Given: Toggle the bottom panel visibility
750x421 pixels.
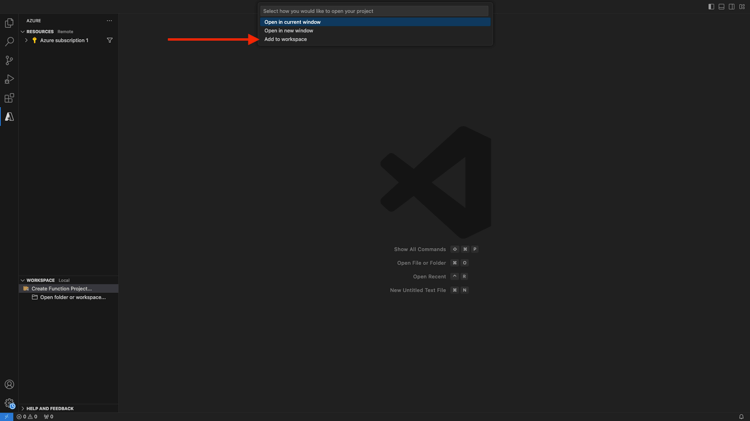Looking at the screenshot, I should (721, 7).
